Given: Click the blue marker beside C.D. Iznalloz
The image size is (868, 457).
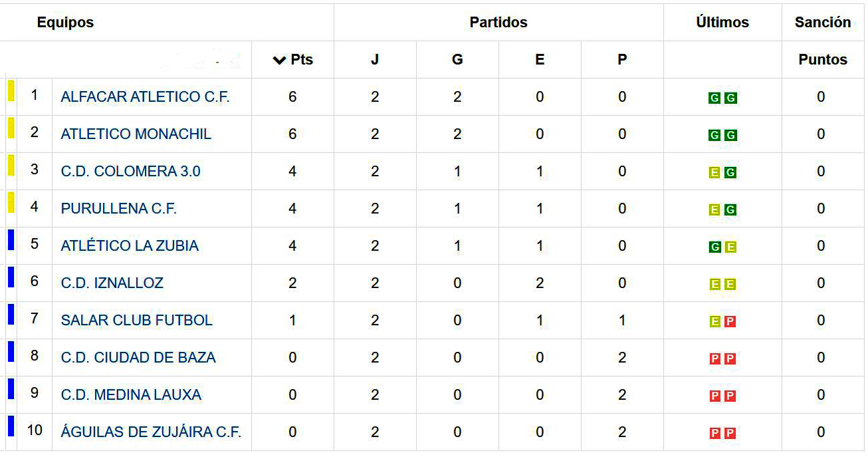Looking at the screenshot, I should tap(11, 277).
